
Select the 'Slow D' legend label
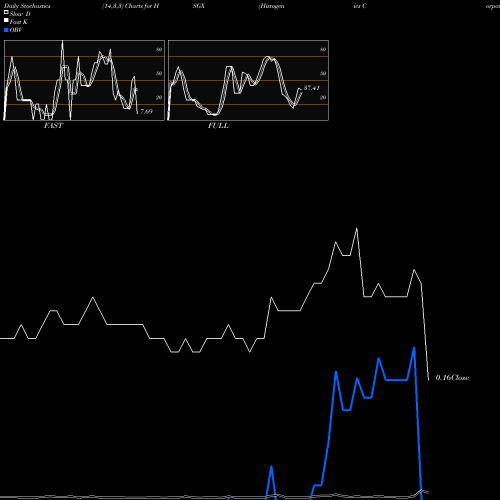(20, 14)
